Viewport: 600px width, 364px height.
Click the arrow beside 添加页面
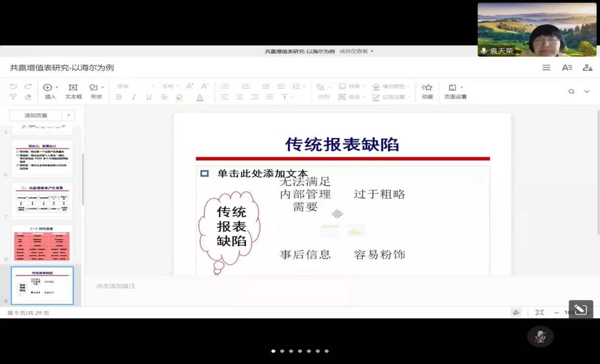[x=69, y=115]
